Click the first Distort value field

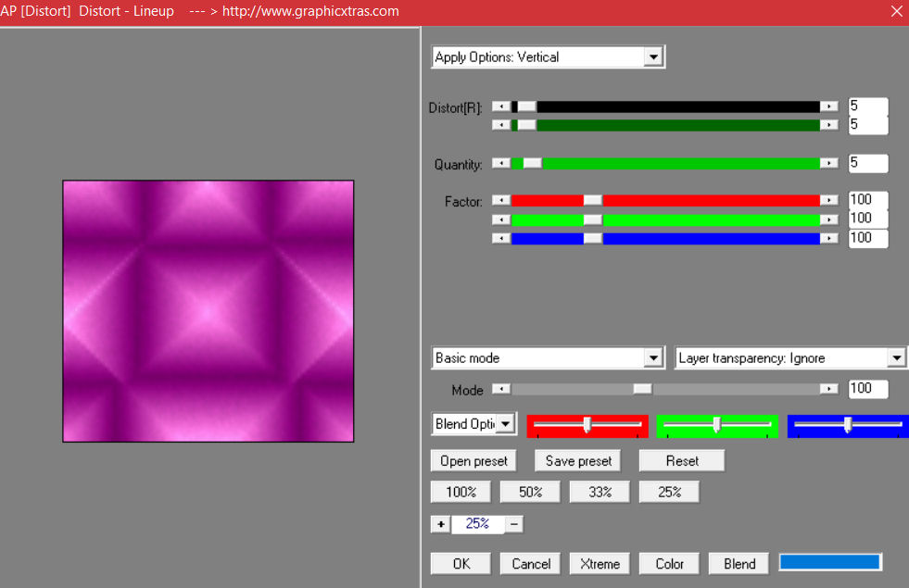tap(868, 106)
